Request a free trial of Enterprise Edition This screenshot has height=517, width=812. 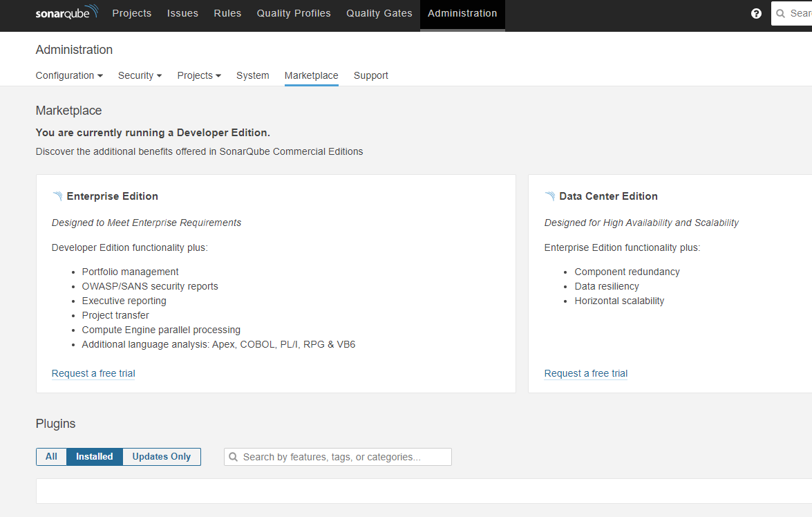(93, 373)
